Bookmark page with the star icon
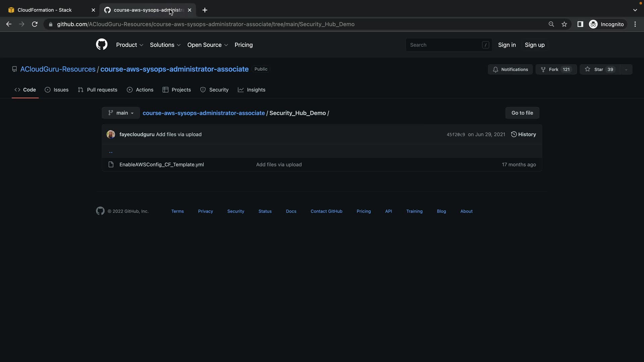Viewport: 644px width, 362px height. 564,24
